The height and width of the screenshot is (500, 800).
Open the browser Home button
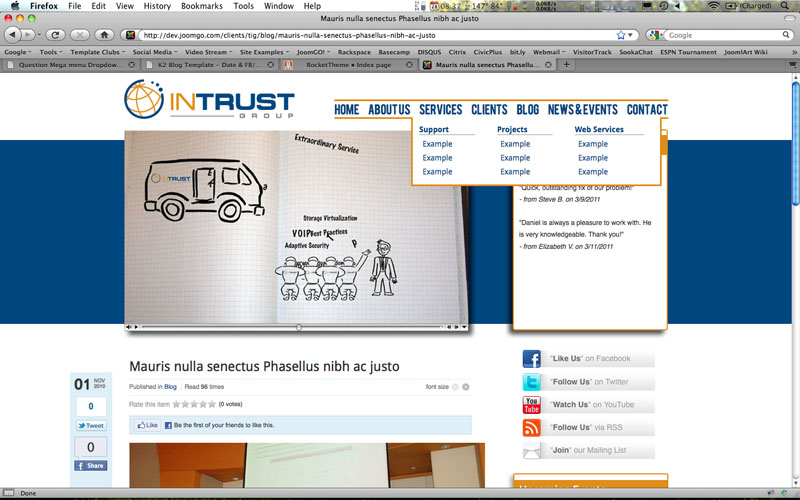(x=104, y=35)
